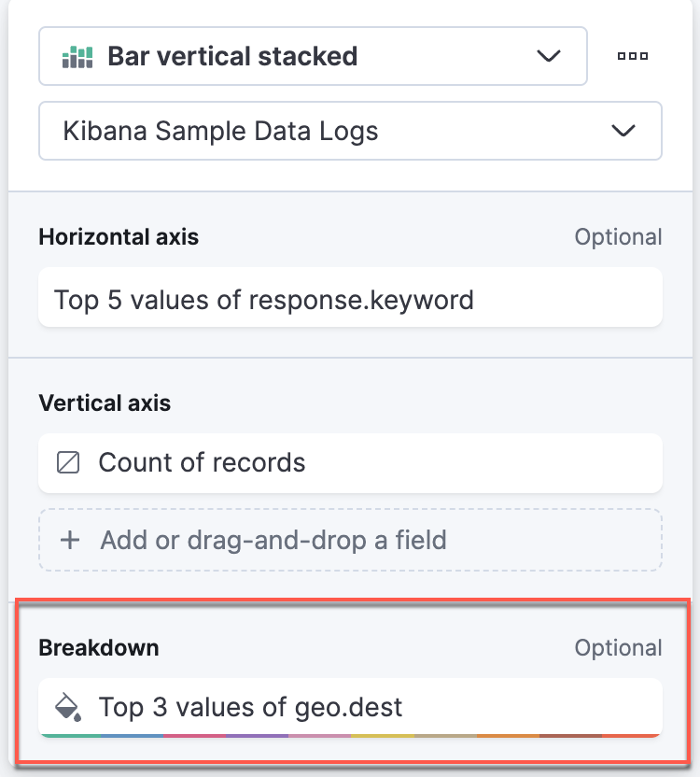Click the Optional label beside Horizontal axis

(x=618, y=237)
